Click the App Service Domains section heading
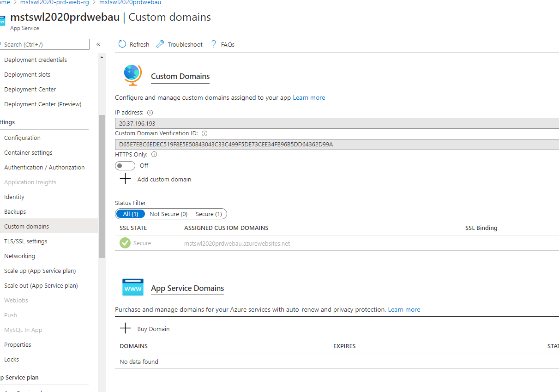The image size is (559, 392). pos(187,289)
